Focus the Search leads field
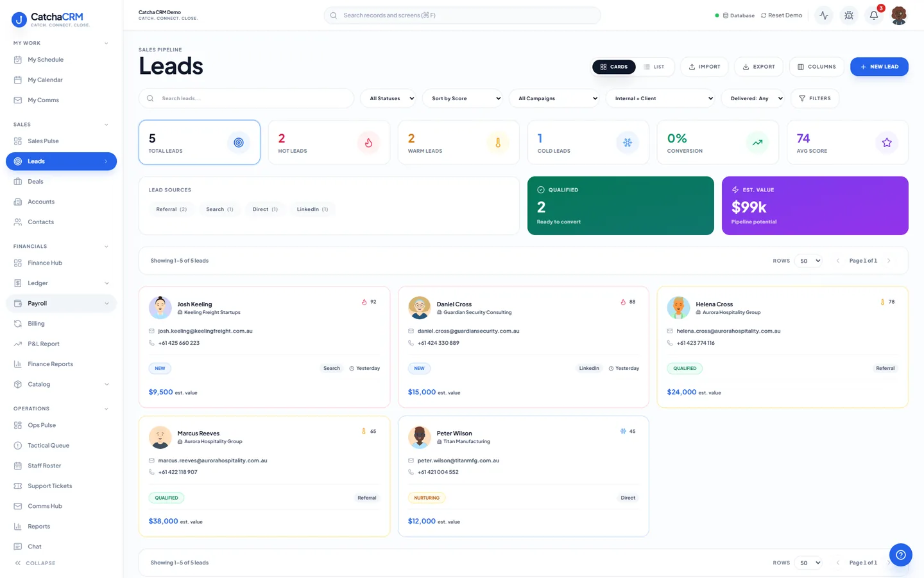The image size is (924, 578). point(246,98)
